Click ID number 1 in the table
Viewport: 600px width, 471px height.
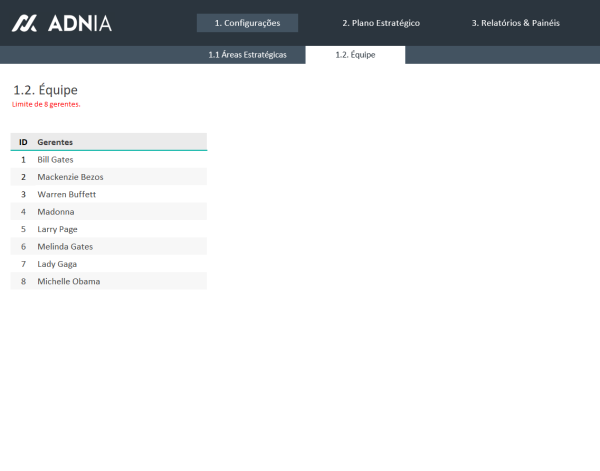pos(23,159)
